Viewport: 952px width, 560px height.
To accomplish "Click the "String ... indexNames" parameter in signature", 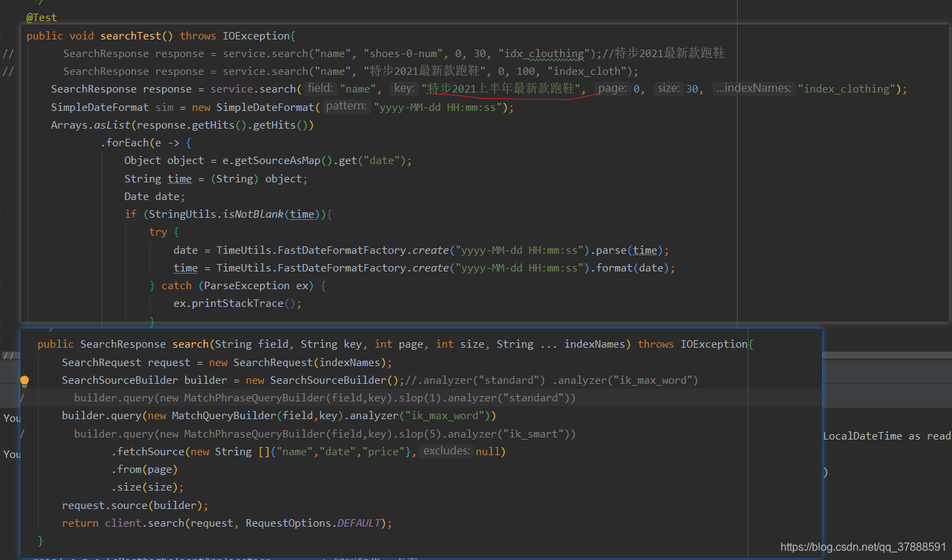I will 561,344.
